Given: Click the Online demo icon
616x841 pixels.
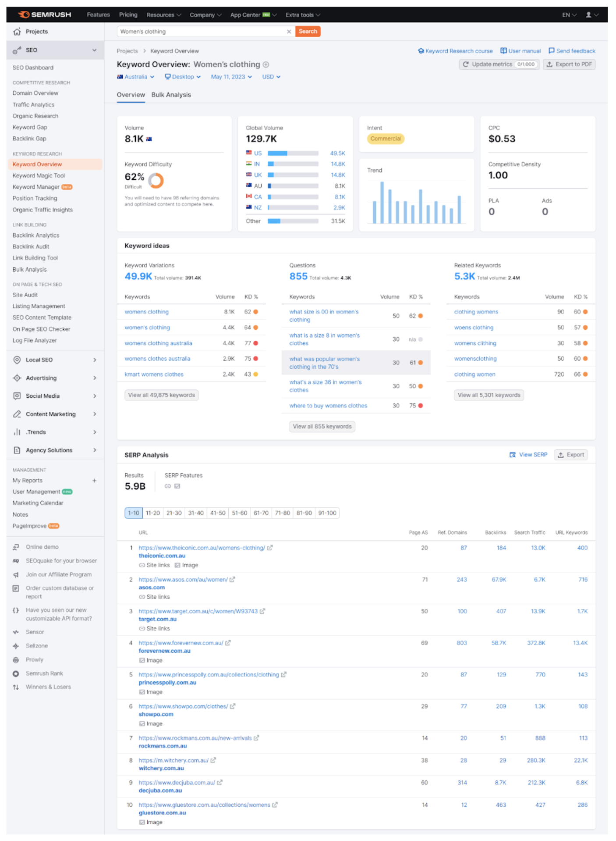Looking at the screenshot, I should [16, 547].
